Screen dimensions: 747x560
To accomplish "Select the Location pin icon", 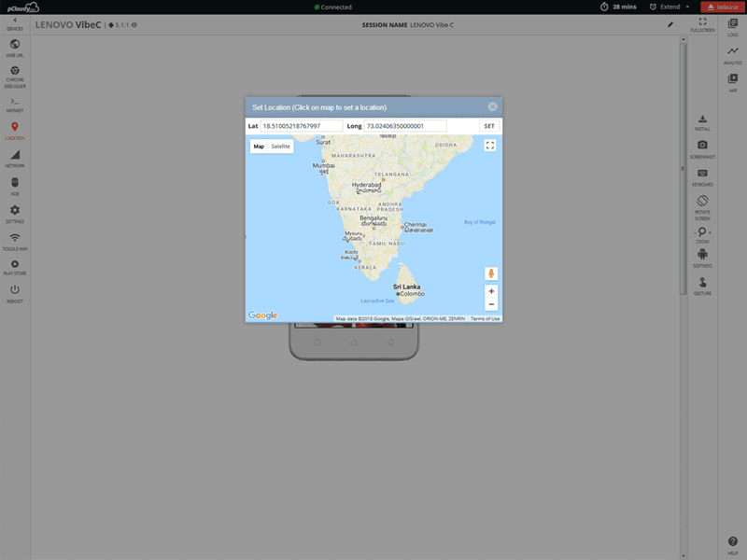I will [x=15, y=127].
